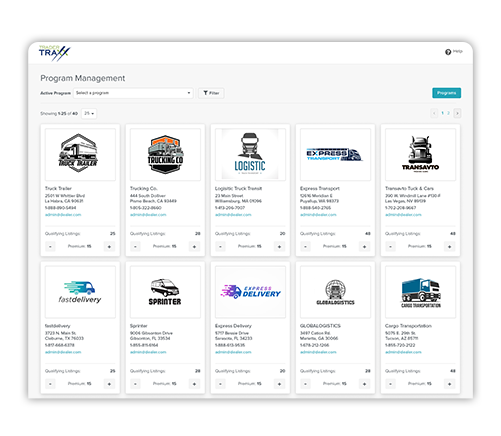
Task: Click minus button on fastdelivery card
Action: tap(50, 384)
